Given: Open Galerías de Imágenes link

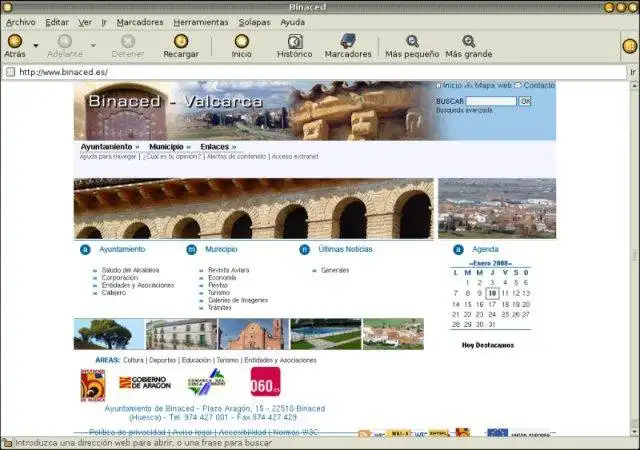Looking at the screenshot, I should pos(238,301).
